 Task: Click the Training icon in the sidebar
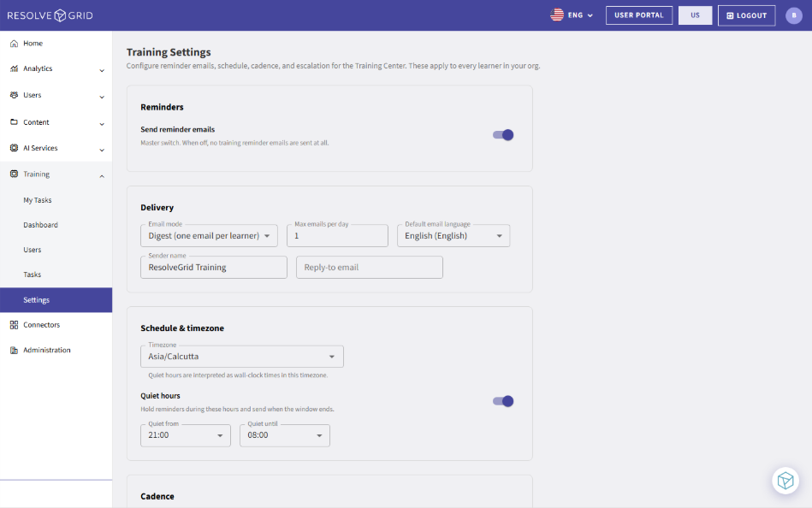pyautogui.click(x=14, y=174)
